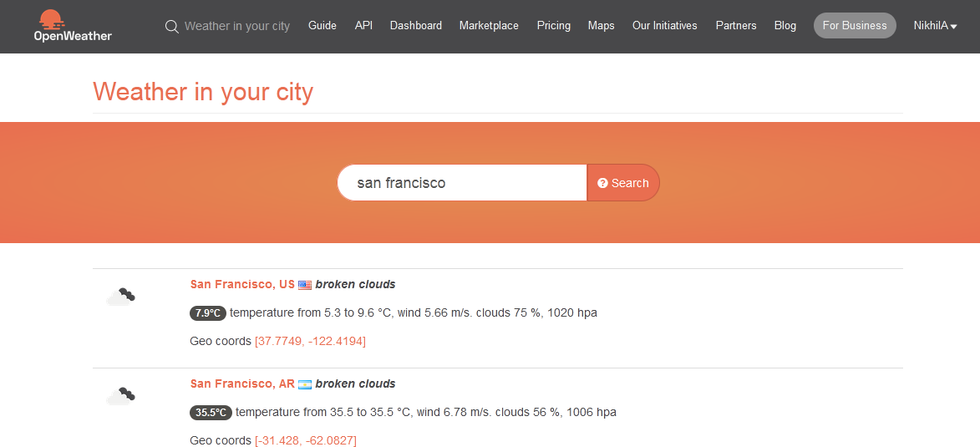View the Pricing page
This screenshot has width=980, height=447.
tap(554, 26)
